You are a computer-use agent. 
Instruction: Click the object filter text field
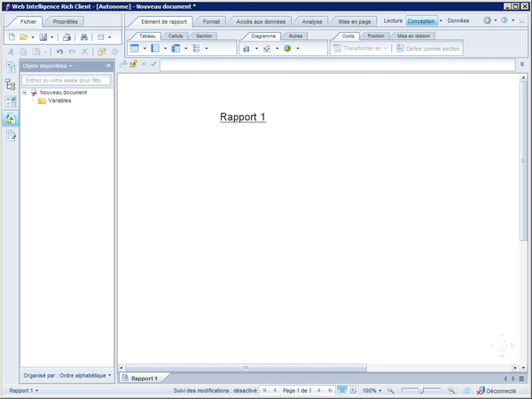(66, 80)
